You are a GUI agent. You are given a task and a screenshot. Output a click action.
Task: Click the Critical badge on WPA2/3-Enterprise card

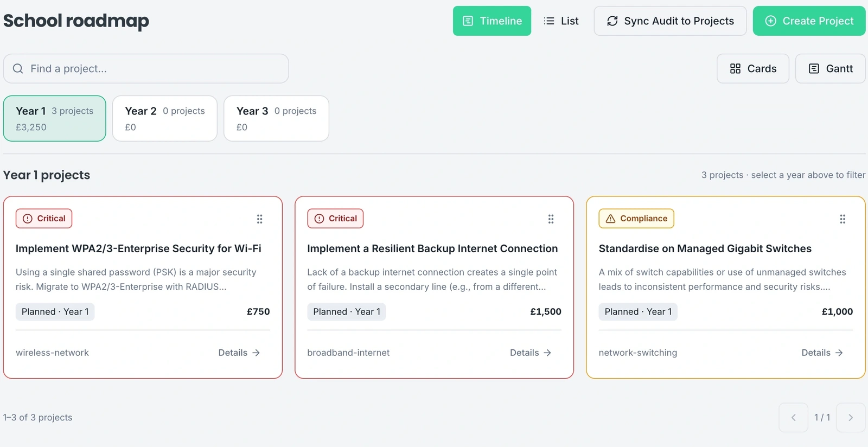(44, 219)
